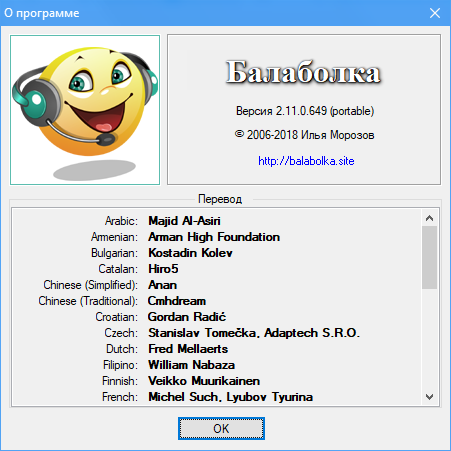Image resolution: width=451 pixels, height=451 pixels.
Task: Select the Catalan translator Hiro5
Action: click(x=163, y=269)
